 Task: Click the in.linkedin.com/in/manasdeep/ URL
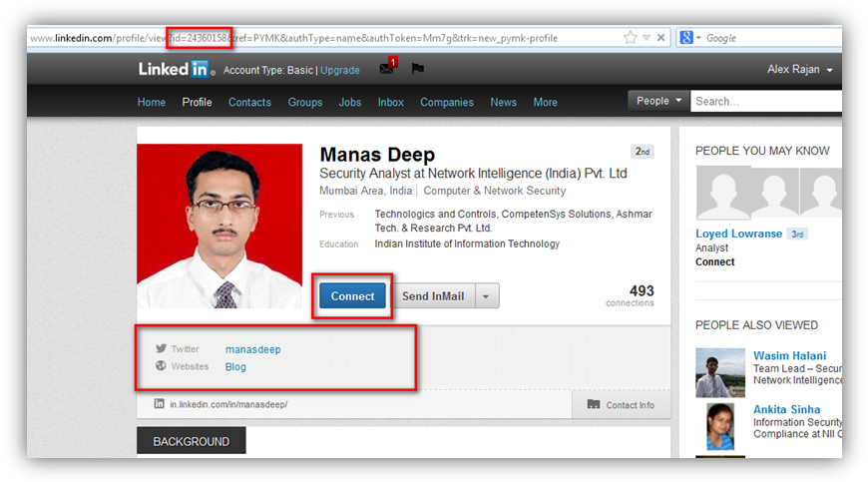[x=228, y=404]
